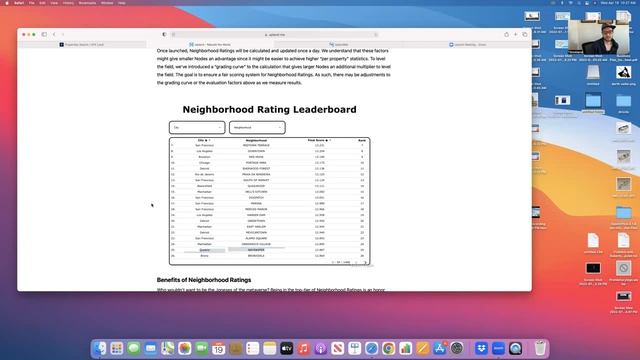Open FaceTime from the Dock
This screenshot has width=640, height=360.
click(202, 348)
